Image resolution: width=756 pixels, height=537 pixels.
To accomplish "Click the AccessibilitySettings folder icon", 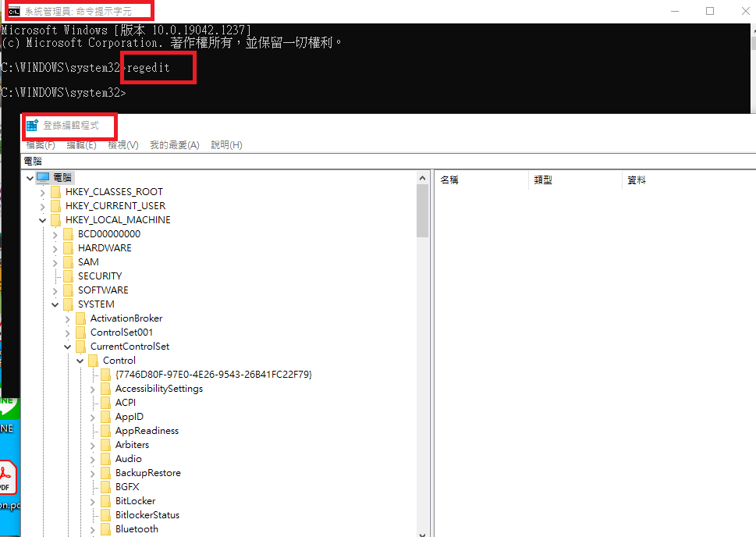I will (105, 389).
